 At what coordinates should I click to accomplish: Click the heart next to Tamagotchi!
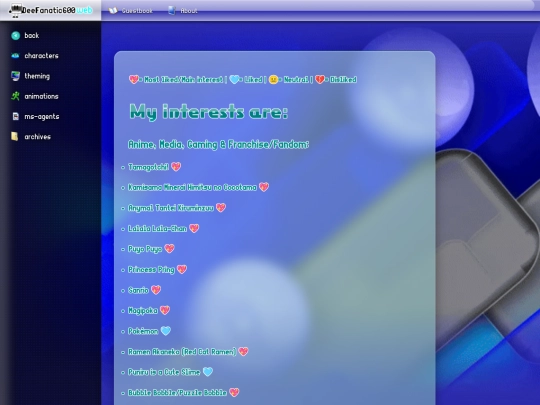pyautogui.click(x=176, y=167)
